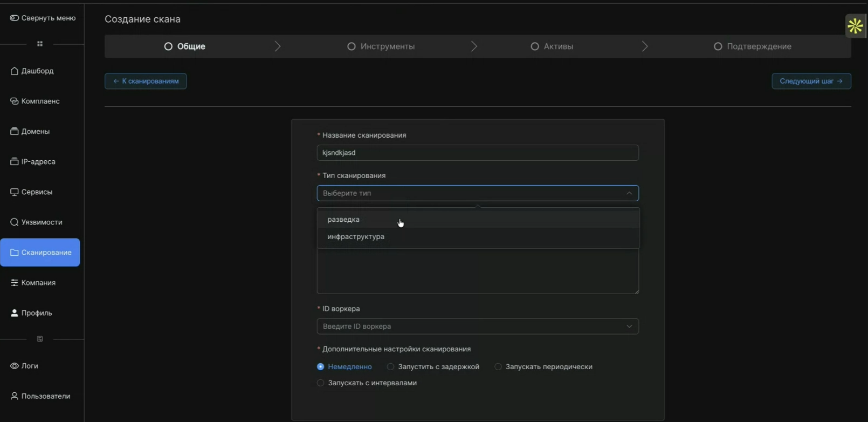
Task: Collapse the Тип сканирования dropdown
Action: [629, 193]
